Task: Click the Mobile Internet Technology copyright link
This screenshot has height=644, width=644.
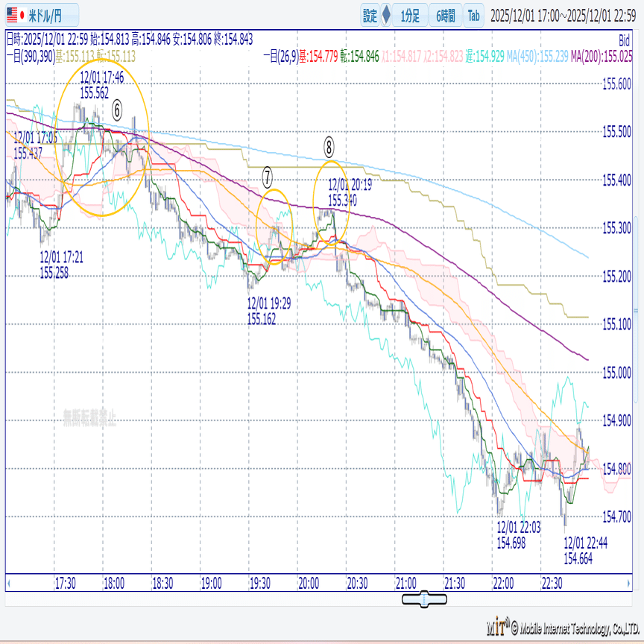Action: click(x=563, y=628)
